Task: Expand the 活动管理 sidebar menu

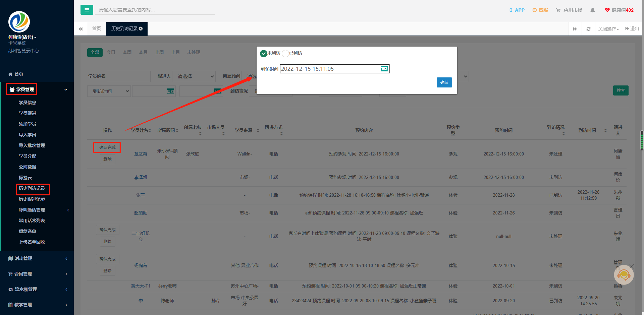Action: pos(37,258)
